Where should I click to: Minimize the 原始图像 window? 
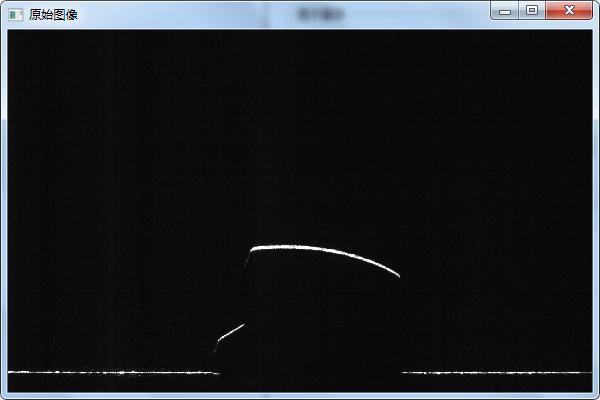tap(506, 10)
